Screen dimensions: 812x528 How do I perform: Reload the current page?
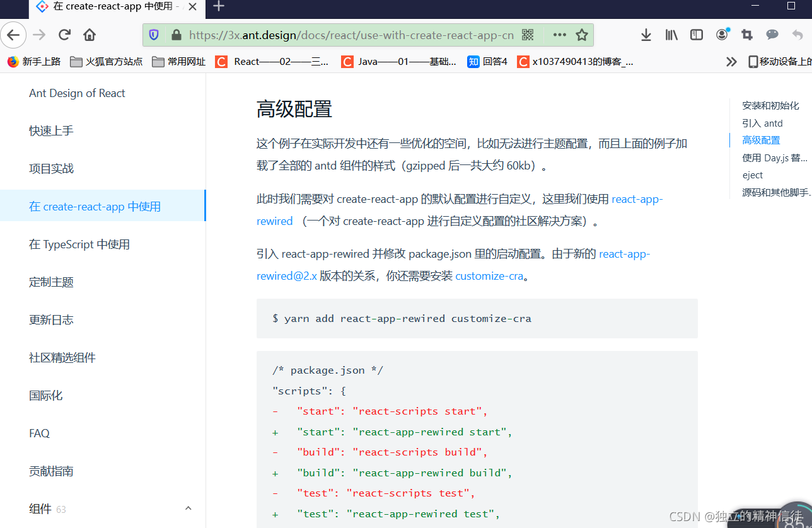(x=64, y=35)
